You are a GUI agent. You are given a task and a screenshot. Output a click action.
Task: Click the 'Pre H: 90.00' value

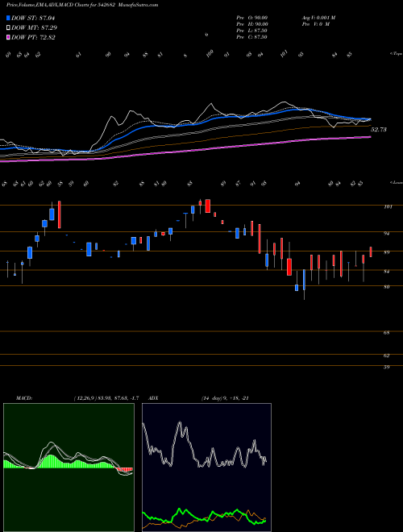click(x=252, y=24)
